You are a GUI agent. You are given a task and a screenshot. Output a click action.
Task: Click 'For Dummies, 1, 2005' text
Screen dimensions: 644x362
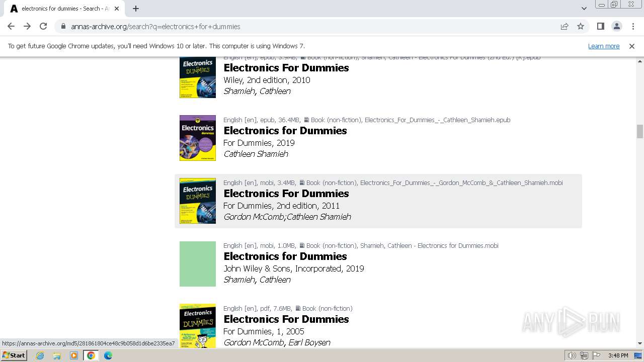point(264,331)
